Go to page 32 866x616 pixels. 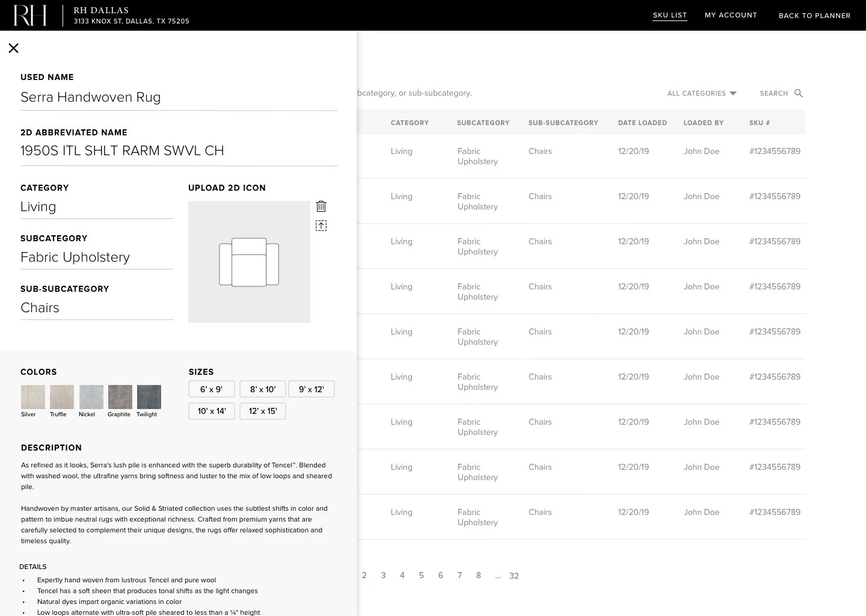514,576
